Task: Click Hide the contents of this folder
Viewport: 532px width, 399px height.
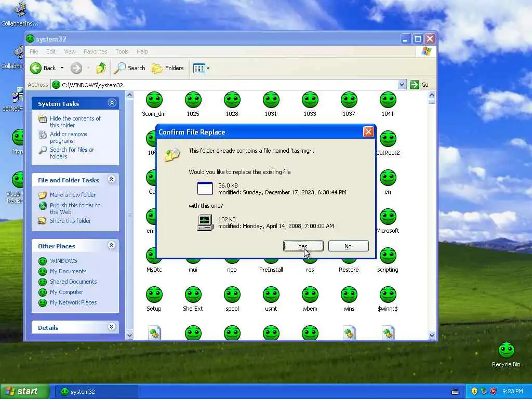Action: click(x=75, y=122)
